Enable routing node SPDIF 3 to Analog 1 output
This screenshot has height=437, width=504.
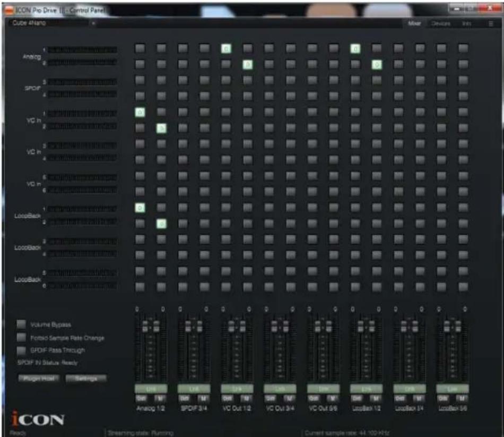point(140,80)
